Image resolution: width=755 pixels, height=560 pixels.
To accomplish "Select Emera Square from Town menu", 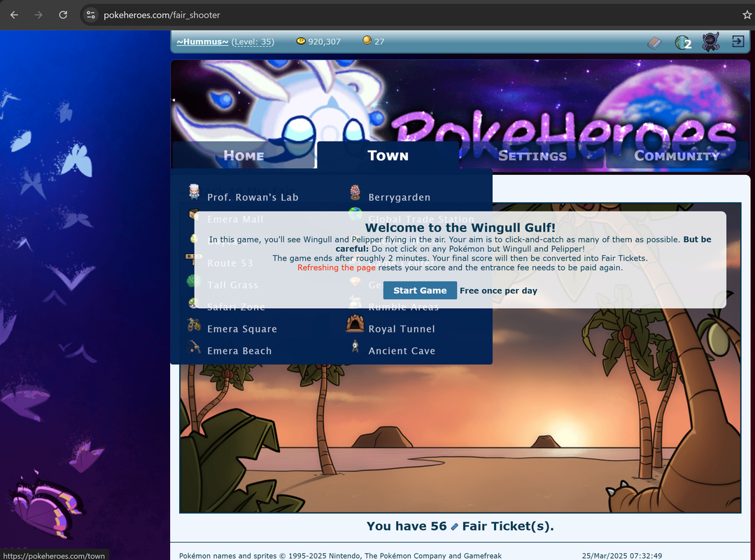I will [x=241, y=329].
